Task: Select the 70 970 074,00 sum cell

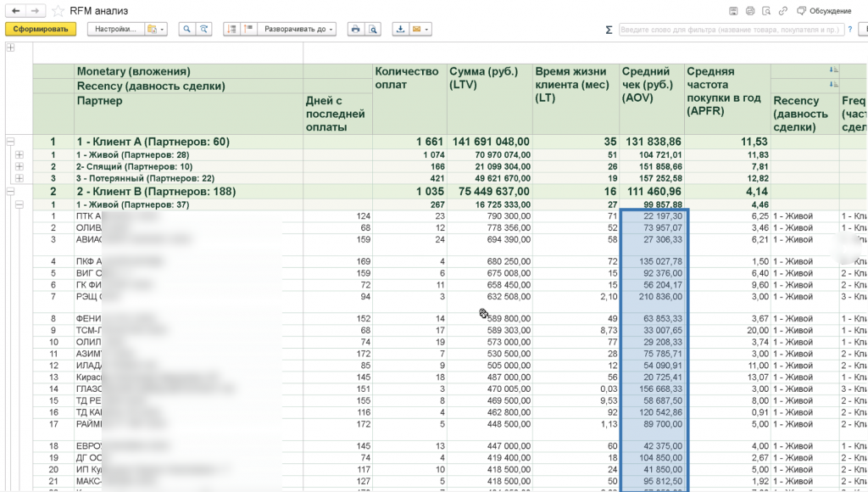Action: coord(490,155)
